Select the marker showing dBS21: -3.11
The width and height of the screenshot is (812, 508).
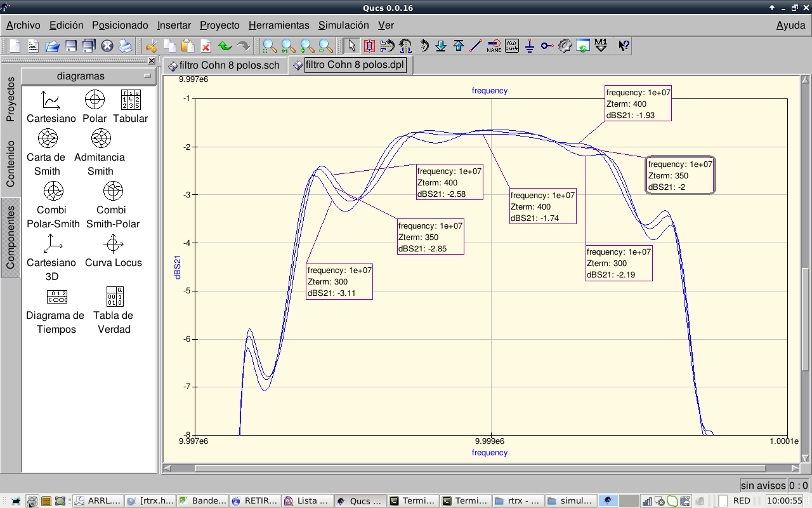click(339, 281)
